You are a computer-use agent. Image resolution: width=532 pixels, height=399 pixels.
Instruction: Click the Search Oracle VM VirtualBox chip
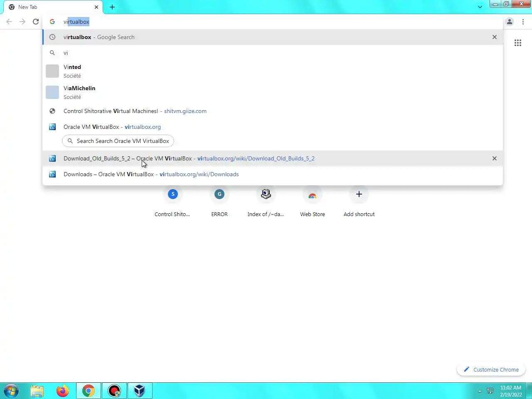pyautogui.click(x=118, y=141)
